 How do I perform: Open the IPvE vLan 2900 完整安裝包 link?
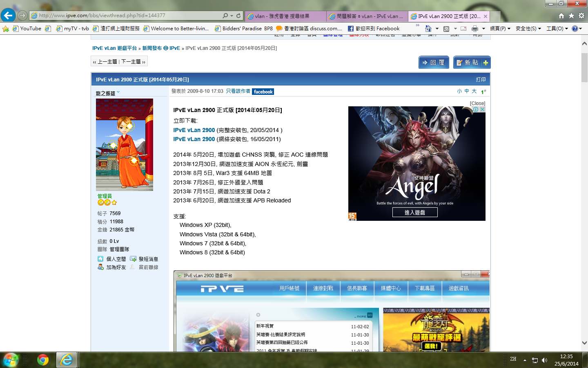tap(194, 130)
